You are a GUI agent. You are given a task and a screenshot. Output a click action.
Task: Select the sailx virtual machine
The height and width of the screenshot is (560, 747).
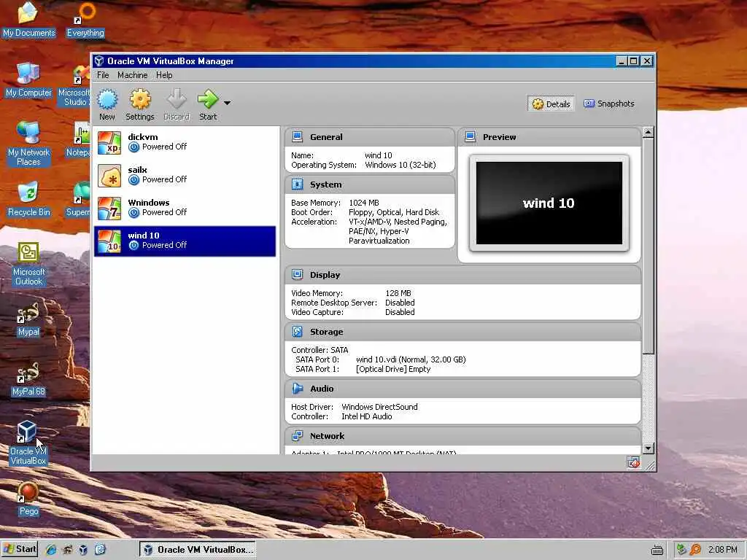coord(185,175)
